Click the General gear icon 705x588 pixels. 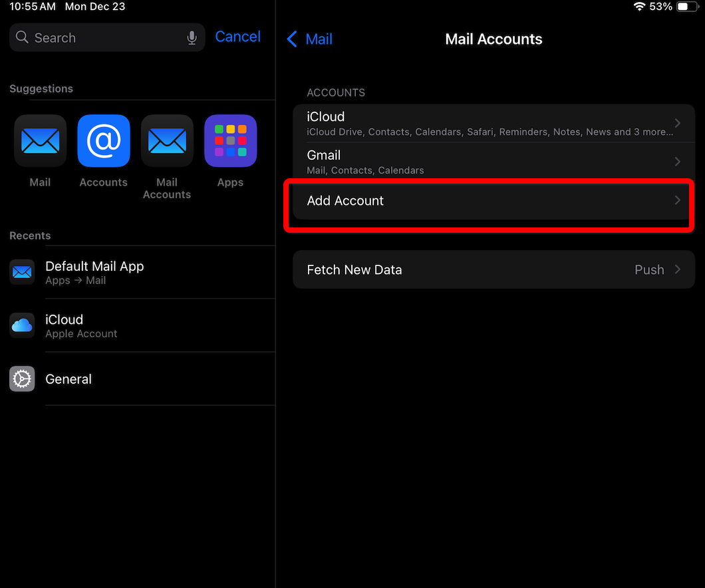(22, 378)
